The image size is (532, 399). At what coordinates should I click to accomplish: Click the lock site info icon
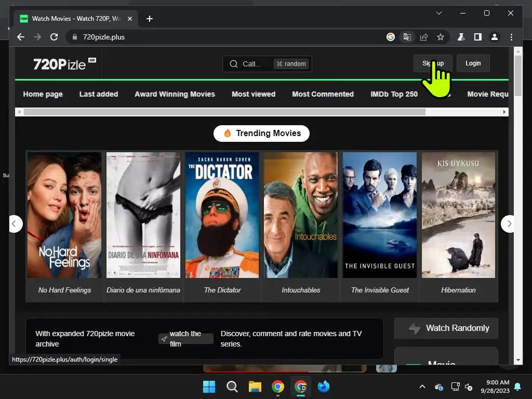[75, 37]
